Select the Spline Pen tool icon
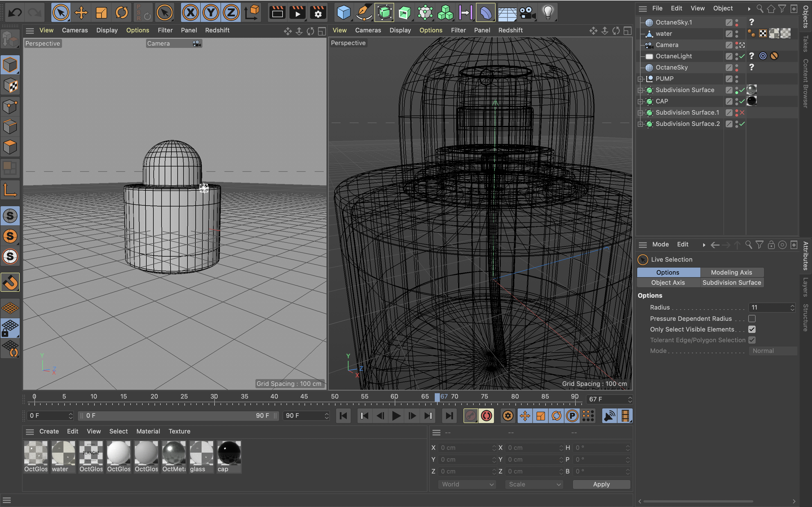 [x=364, y=13]
